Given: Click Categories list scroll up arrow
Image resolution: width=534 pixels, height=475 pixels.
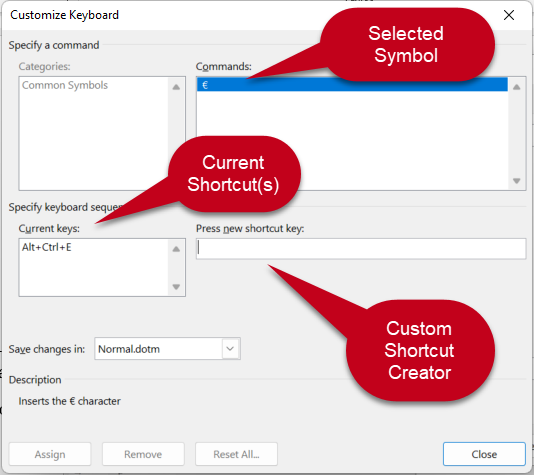Looking at the screenshot, I should coord(176,87).
